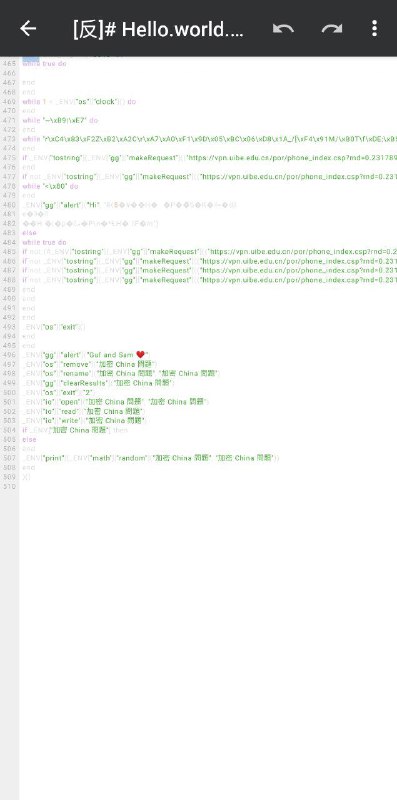
Task: Click line number 510 in the gutter
Action: coord(9,486)
